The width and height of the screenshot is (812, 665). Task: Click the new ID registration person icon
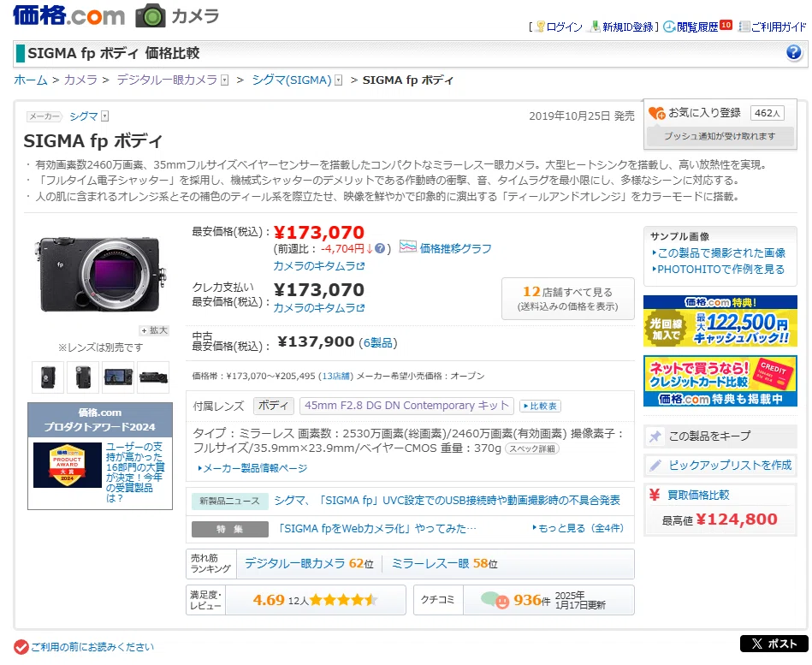596,27
